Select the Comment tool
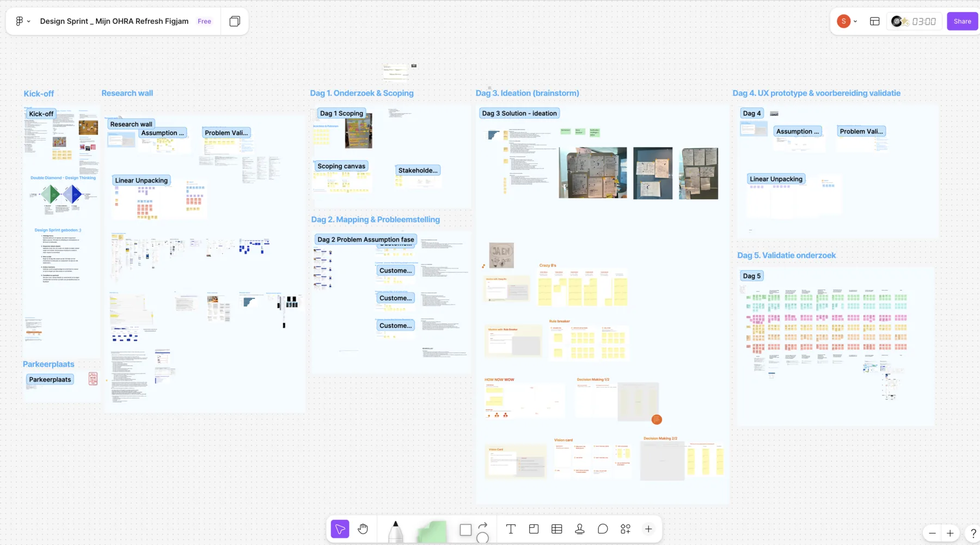 603,529
